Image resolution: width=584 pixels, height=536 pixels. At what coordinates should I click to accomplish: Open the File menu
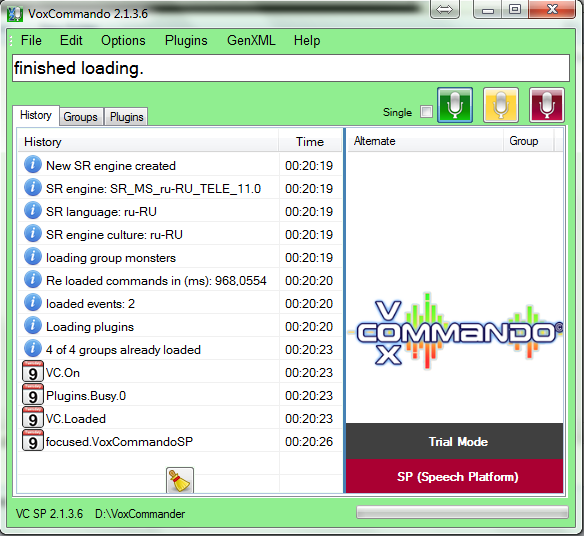tap(31, 41)
